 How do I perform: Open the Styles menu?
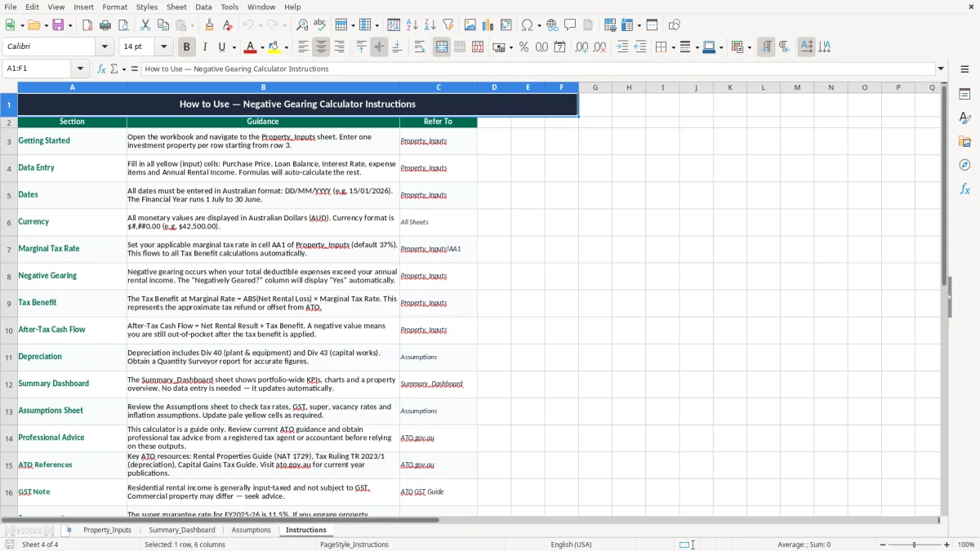(147, 7)
